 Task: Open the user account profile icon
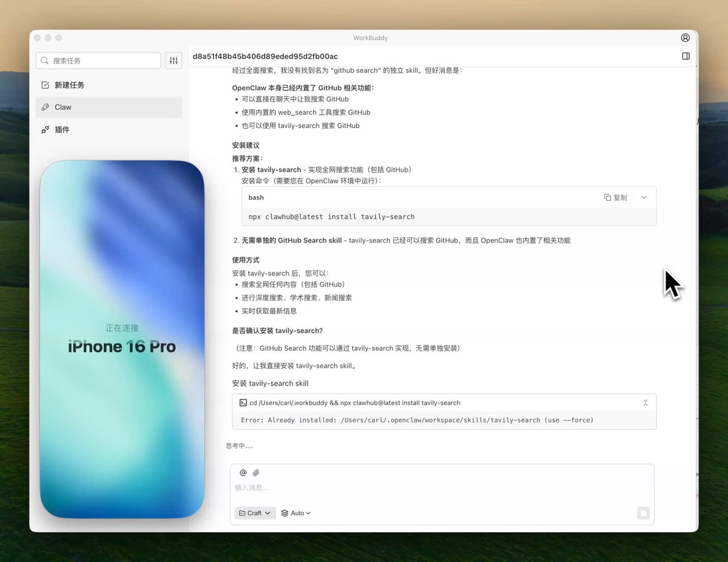686,38
